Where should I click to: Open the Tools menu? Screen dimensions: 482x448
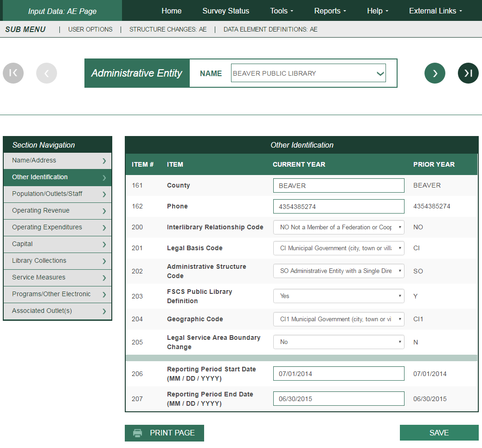282,11
